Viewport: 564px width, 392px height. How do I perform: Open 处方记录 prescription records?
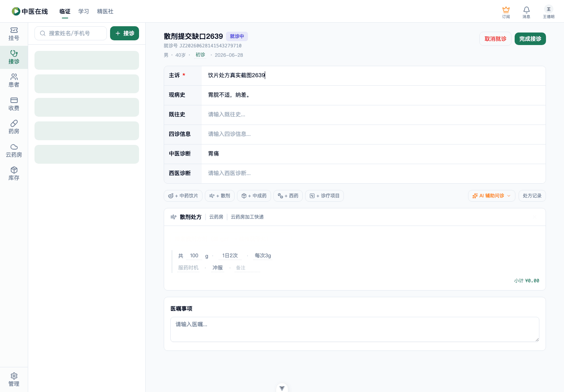532,196
